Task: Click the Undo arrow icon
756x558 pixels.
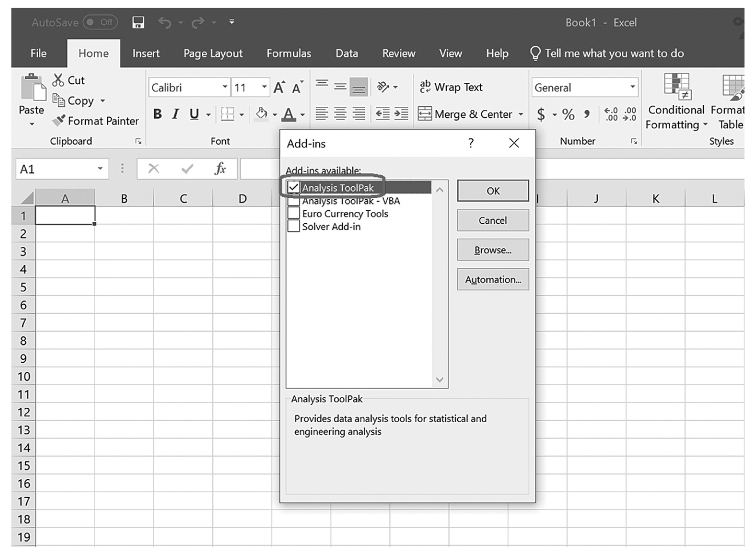Action: click(164, 22)
